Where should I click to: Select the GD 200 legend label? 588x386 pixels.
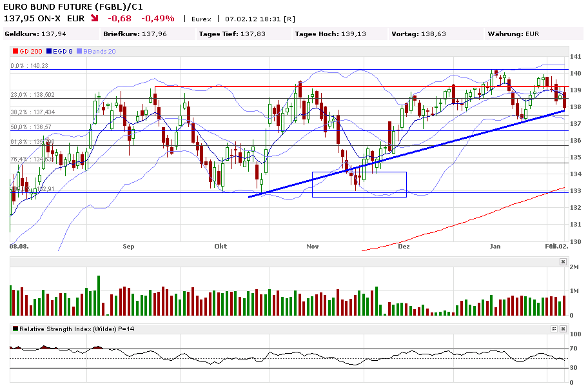tap(31, 52)
